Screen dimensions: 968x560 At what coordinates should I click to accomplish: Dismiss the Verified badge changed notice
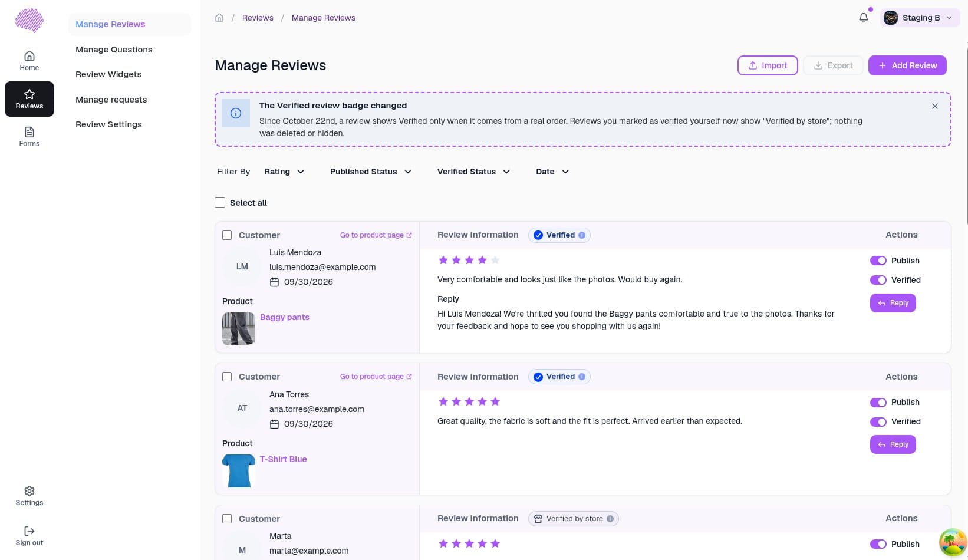(x=935, y=106)
